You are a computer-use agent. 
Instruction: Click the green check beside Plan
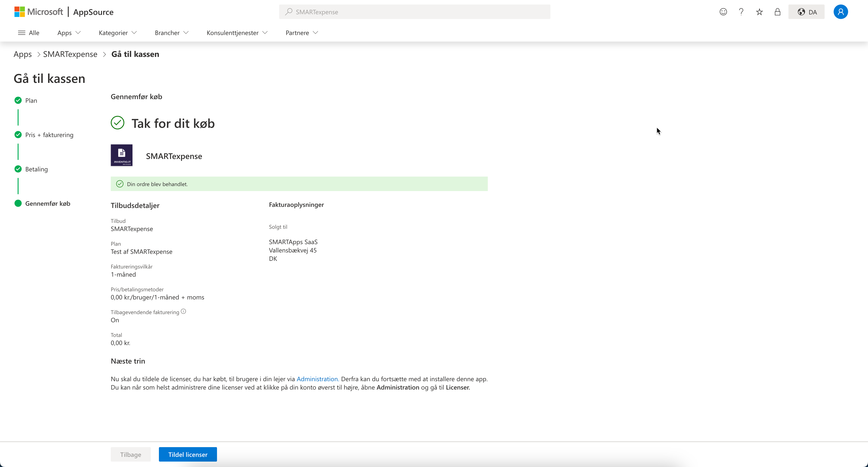click(x=18, y=100)
